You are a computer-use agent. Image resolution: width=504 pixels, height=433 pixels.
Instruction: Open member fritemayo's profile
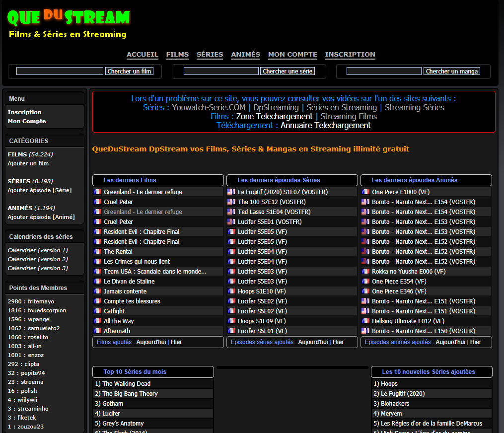pyautogui.click(x=41, y=301)
